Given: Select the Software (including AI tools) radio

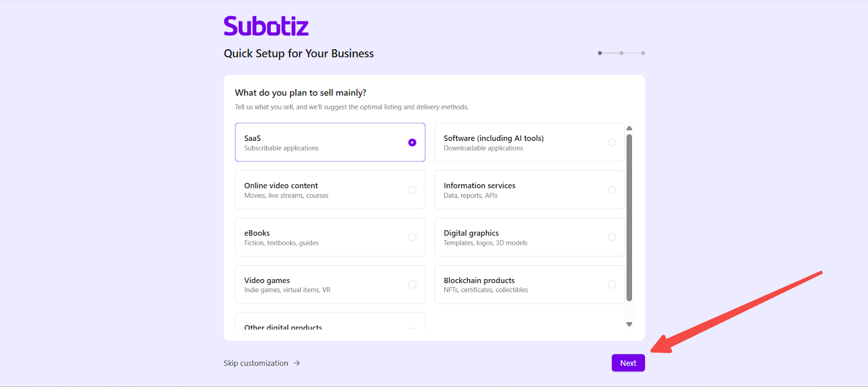Looking at the screenshot, I should pos(612,143).
